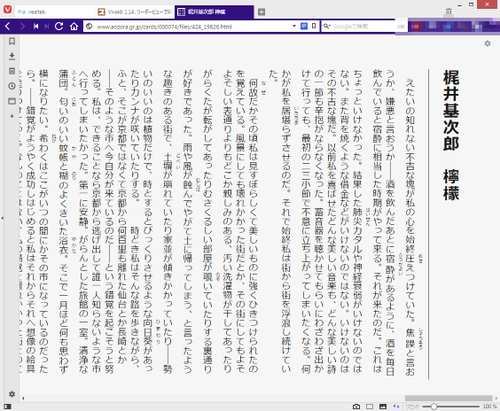Open the History panel

(x=12, y=86)
